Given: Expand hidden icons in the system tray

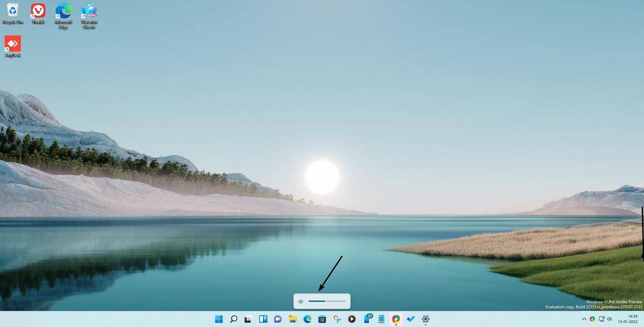Looking at the screenshot, I should click(584, 319).
